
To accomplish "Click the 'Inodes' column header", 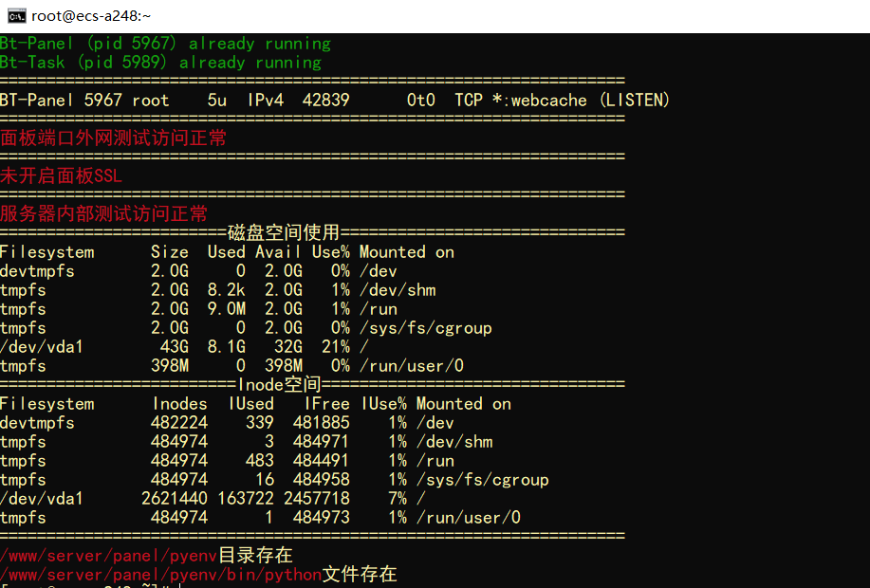I will pos(179,404).
